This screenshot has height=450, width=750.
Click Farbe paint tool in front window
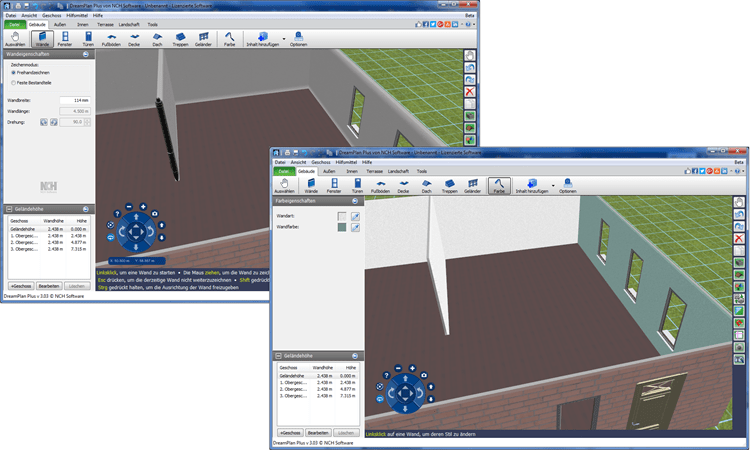point(499,186)
